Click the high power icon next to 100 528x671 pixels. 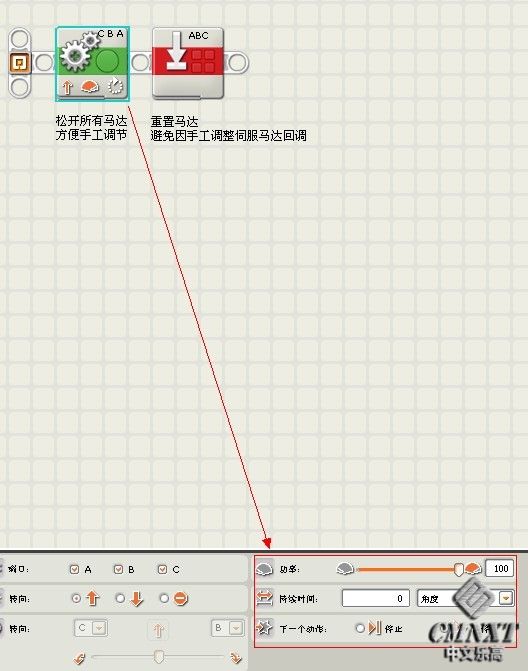pos(473,569)
